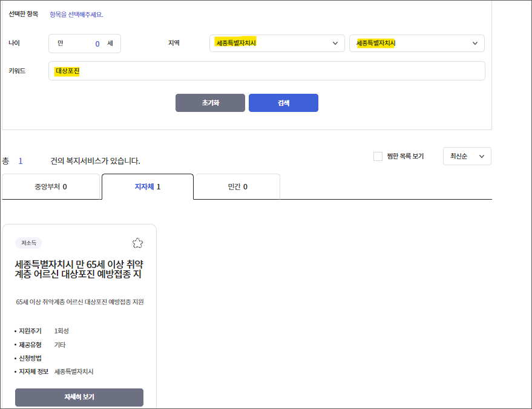Click the 초기화 reset button
Image resolution: width=532 pixels, height=409 pixels.
(x=210, y=103)
